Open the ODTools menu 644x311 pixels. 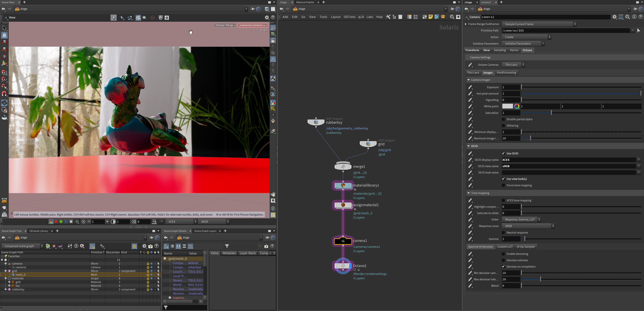tap(349, 17)
